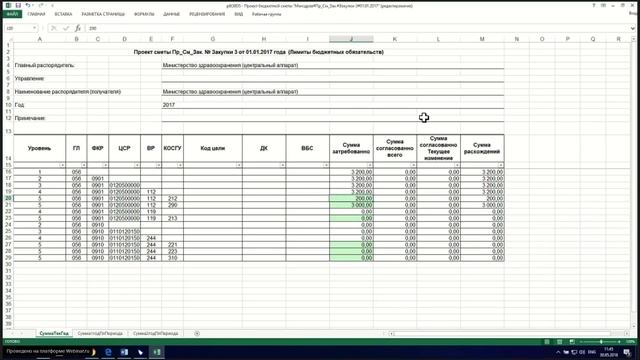Select green cell with value 3 000,00
Image resolution: width=640 pixels, height=360 pixels.
coord(351,205)
